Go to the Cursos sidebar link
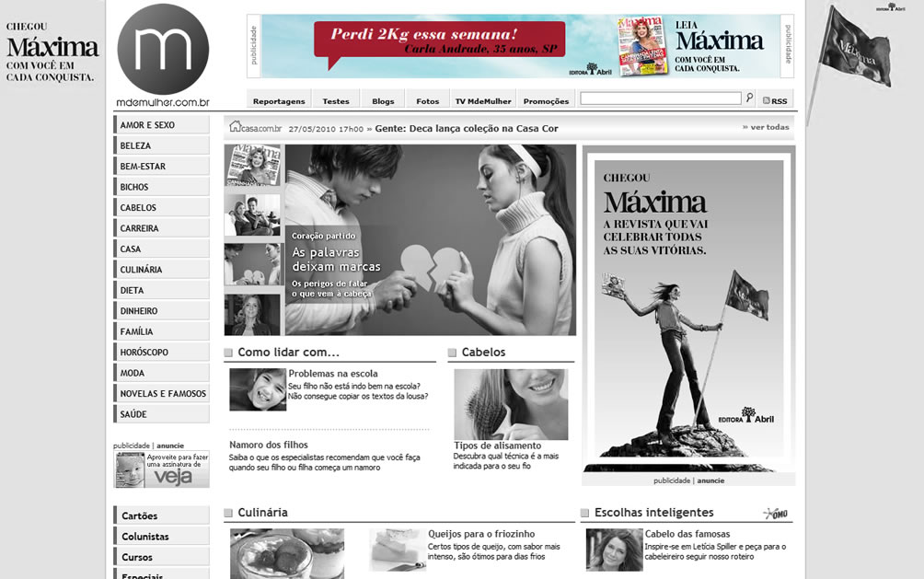924x579 pixels. [161, 557]
